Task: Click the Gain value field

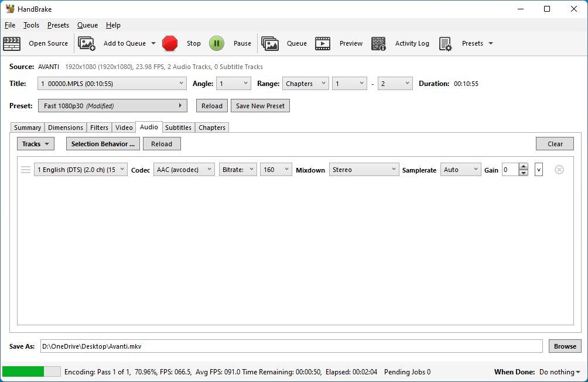Action: tap(510, 170)
